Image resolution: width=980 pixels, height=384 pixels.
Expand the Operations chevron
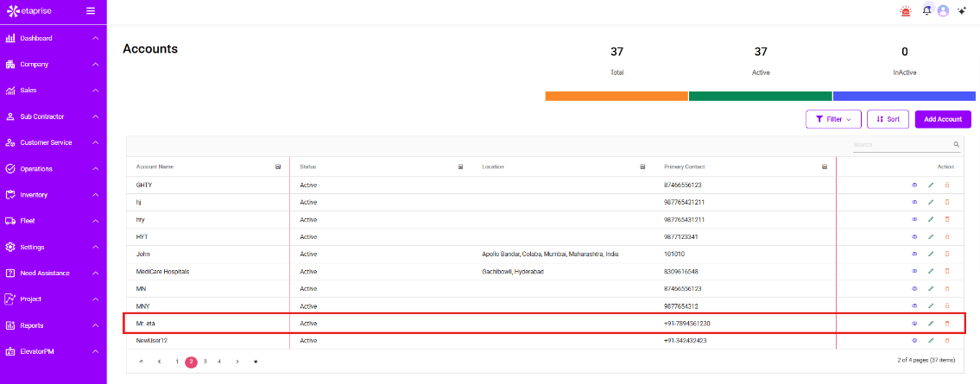point(96,168)
